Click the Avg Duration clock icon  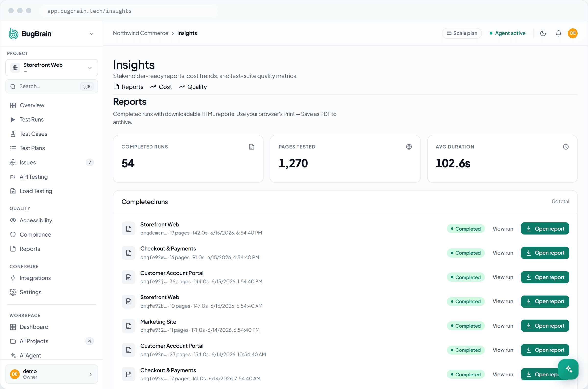[x=566, y=147]
